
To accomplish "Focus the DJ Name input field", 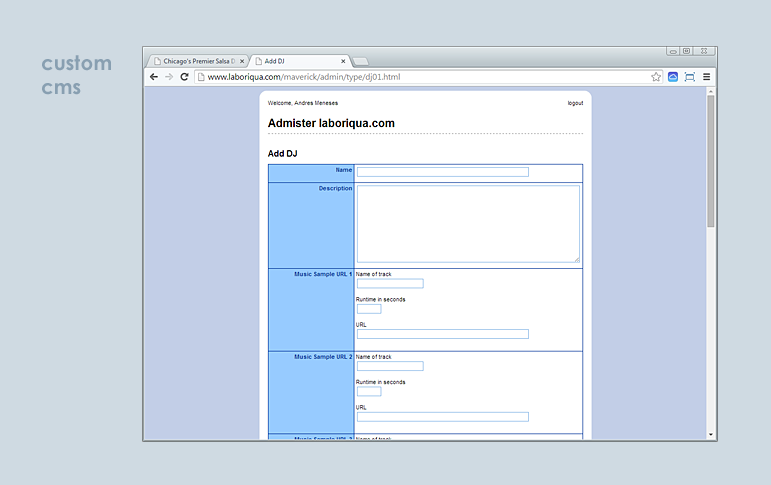I will tap(442, 172).
